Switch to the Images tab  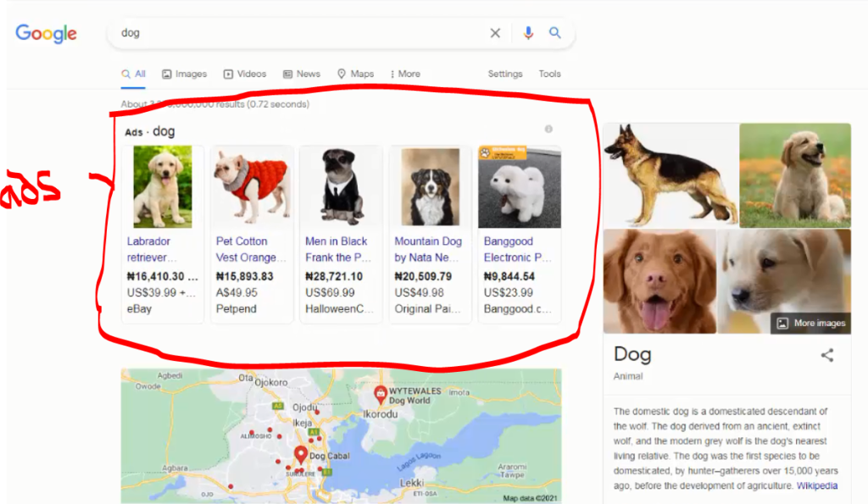(184, 74)
